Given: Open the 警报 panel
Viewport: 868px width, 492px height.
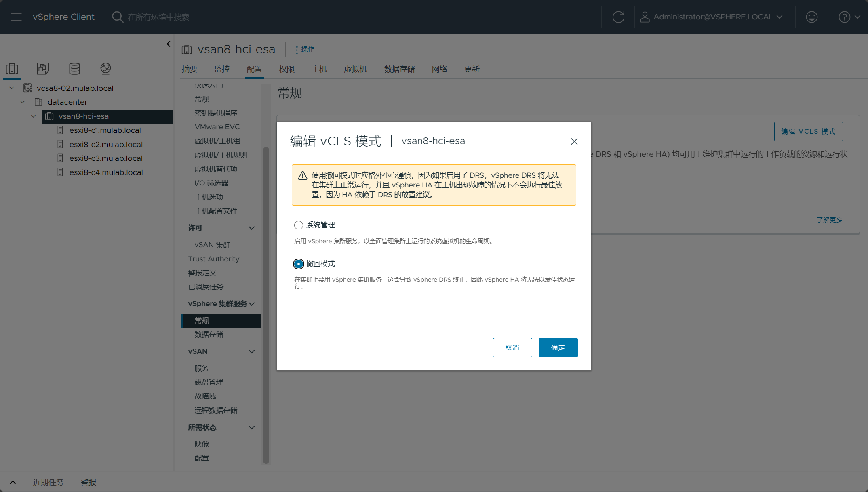Looking at the screenshot, I should click(x=88, y=482).
